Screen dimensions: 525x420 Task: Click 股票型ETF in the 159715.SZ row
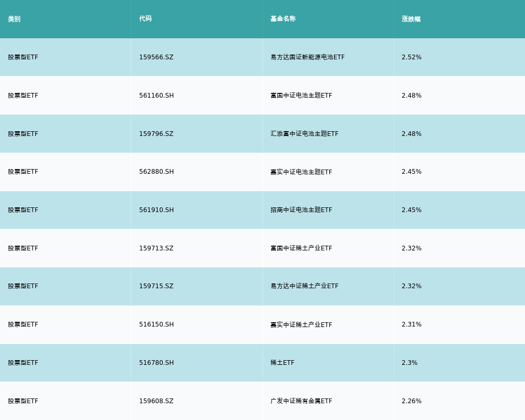pos(23,286)
